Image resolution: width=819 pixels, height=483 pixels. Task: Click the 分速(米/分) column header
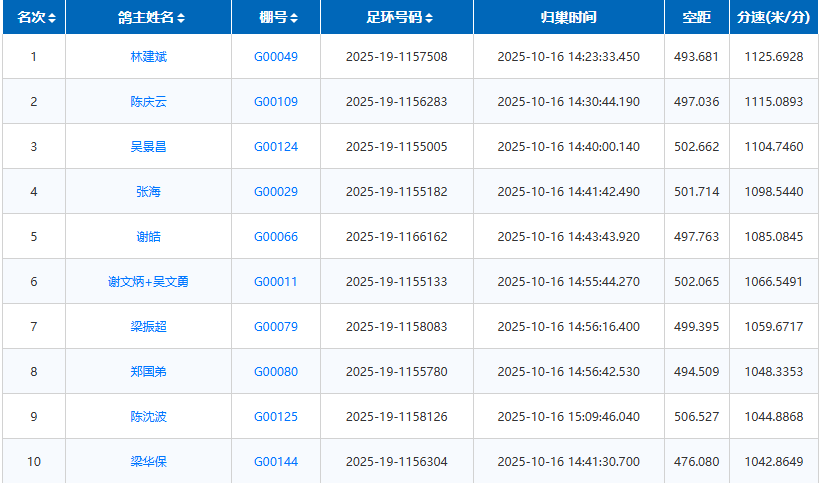pos(773,18)
